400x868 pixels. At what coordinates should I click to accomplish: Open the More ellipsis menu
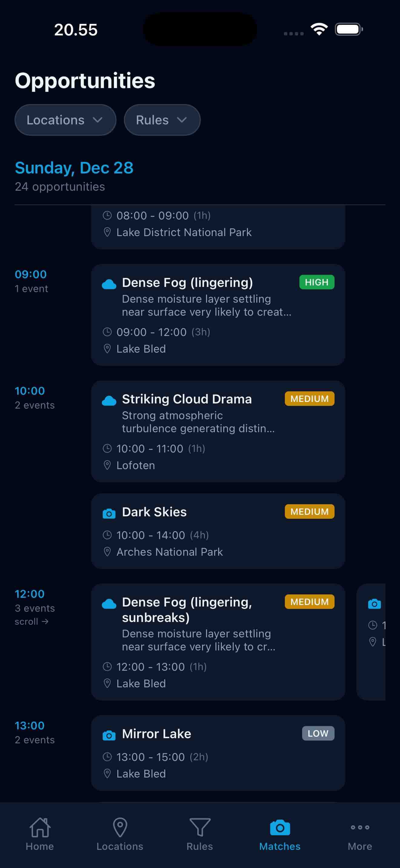(x=359, y=828)
